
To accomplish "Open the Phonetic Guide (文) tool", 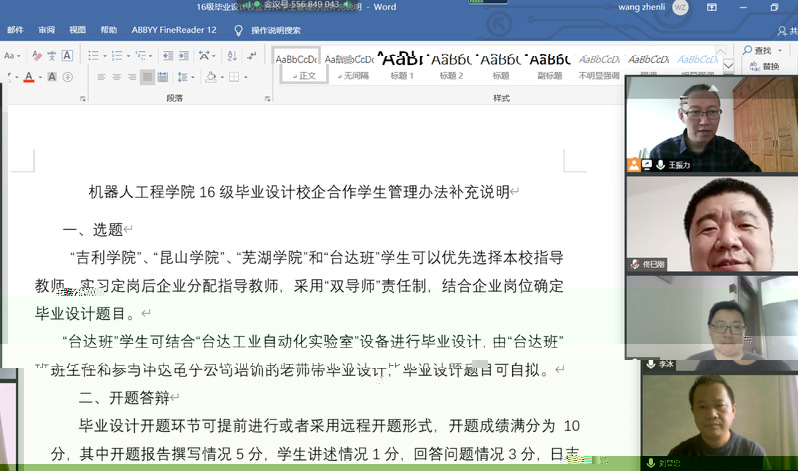I will [52, 56].
